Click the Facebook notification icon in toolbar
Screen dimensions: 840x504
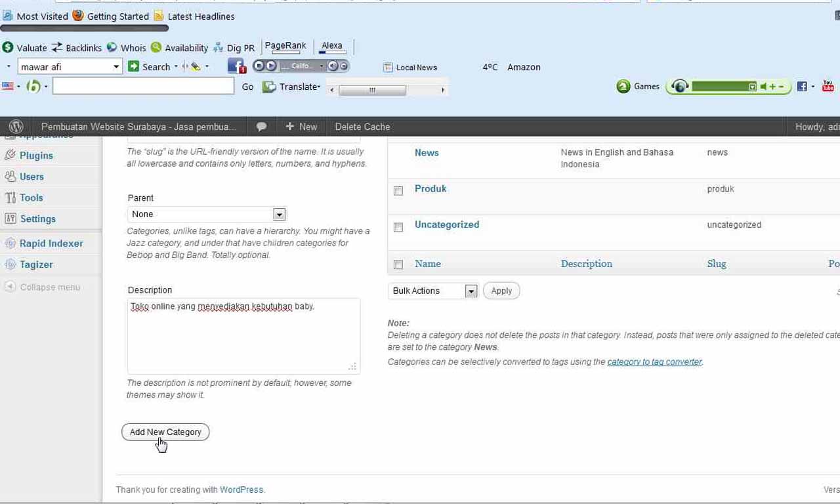[236, 66]
